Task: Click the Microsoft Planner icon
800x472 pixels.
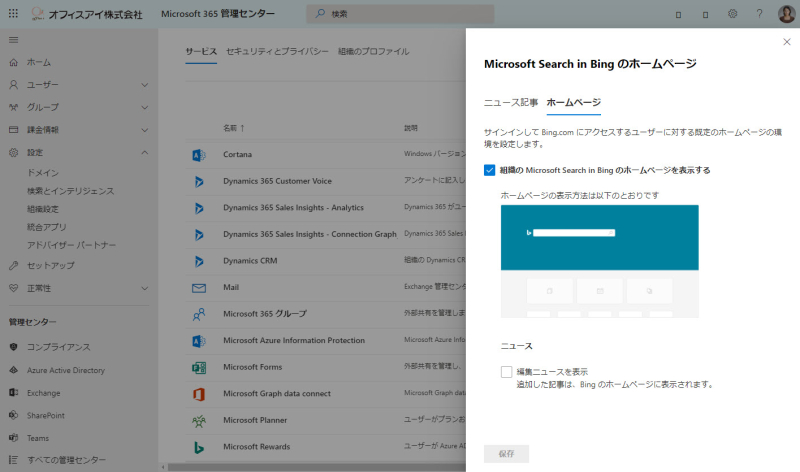Action: [x=198, y=420]
